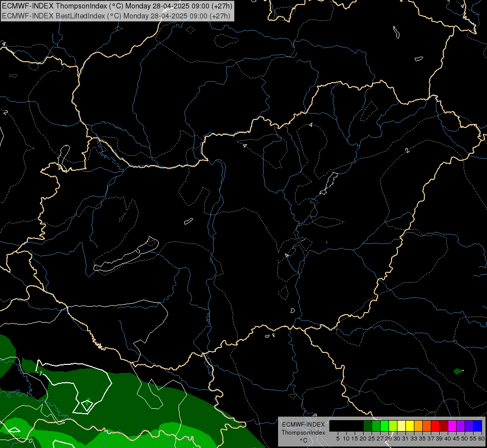The width and height of the screenshot is (487, 448).
Task: Click the BestLiftedIndex title line in header
Action: (x=116, y=16)
